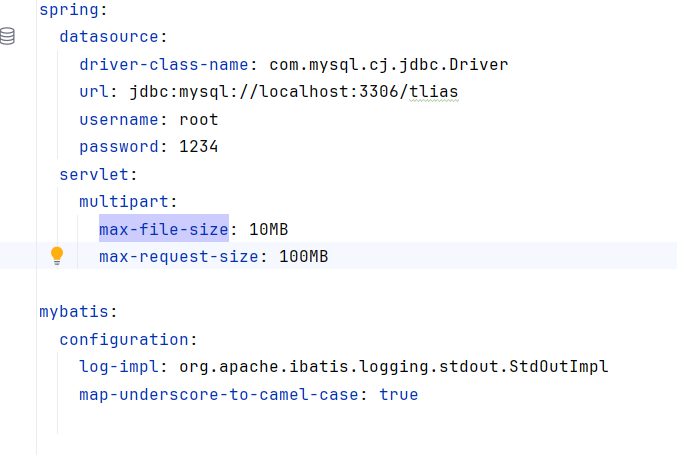Click the 10MB value
The height and width of the screenshot is (455, 677).
268,229
